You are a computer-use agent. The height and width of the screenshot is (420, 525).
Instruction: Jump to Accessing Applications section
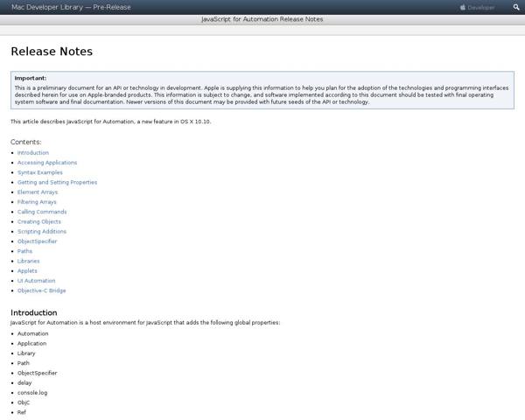(x=47, y=163)
